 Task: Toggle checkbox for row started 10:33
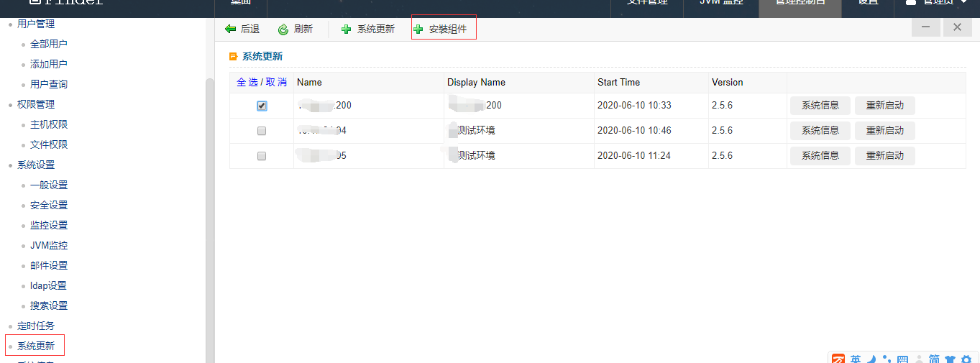click(x=262, y=106)
